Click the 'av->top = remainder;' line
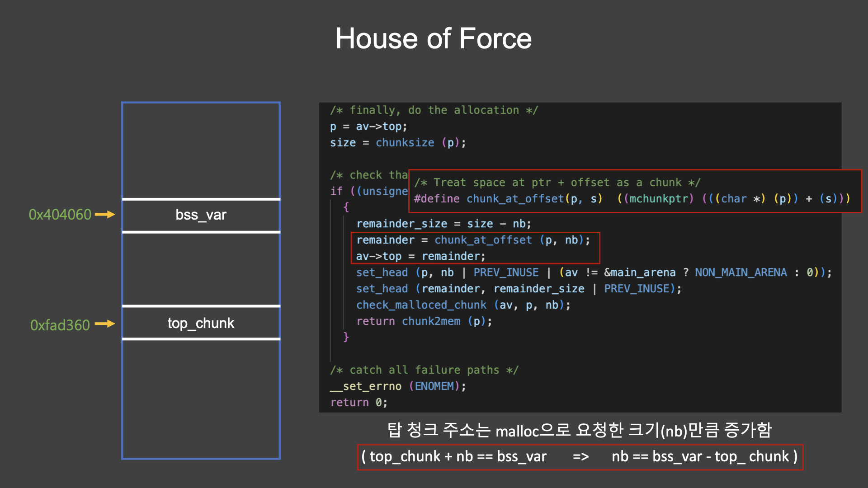868x488 pixels. tap(420, 256)
